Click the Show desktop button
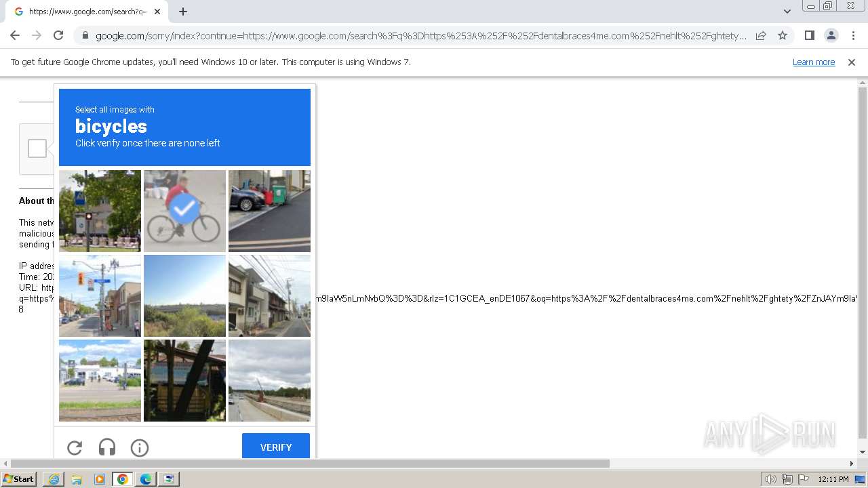Viewport: 868px width, 488px height. [861, 479]
